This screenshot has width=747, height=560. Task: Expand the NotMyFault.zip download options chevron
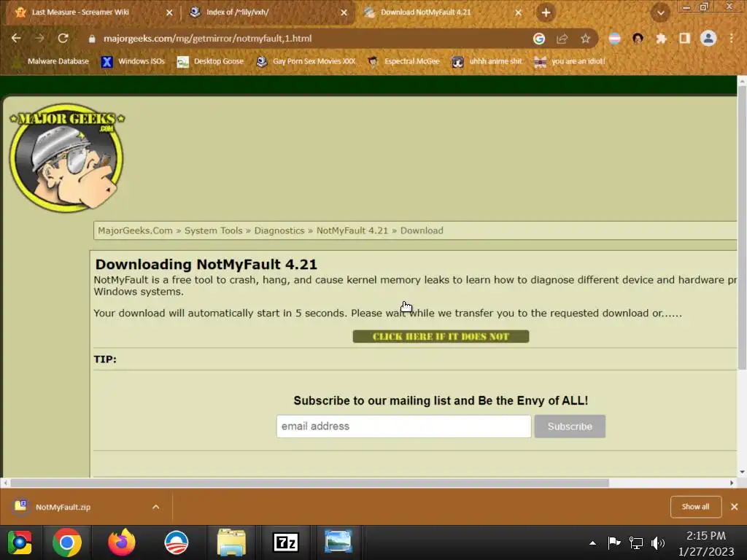[156, 507]
